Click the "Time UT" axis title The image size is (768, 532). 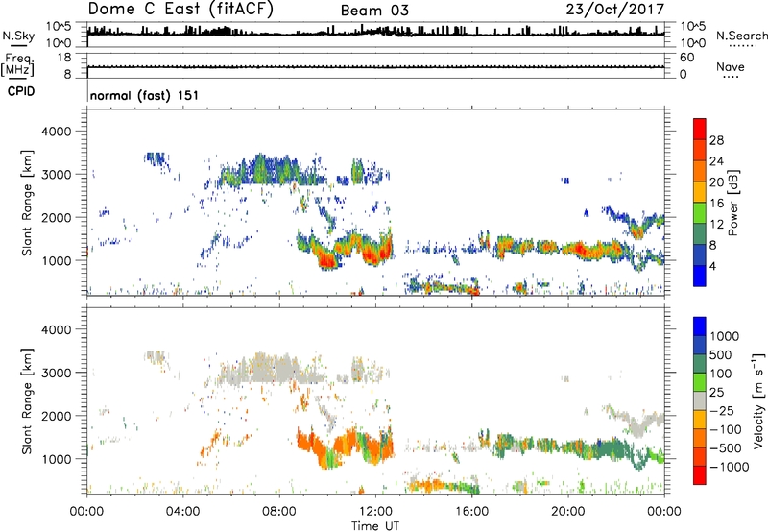tap(375, 526)
